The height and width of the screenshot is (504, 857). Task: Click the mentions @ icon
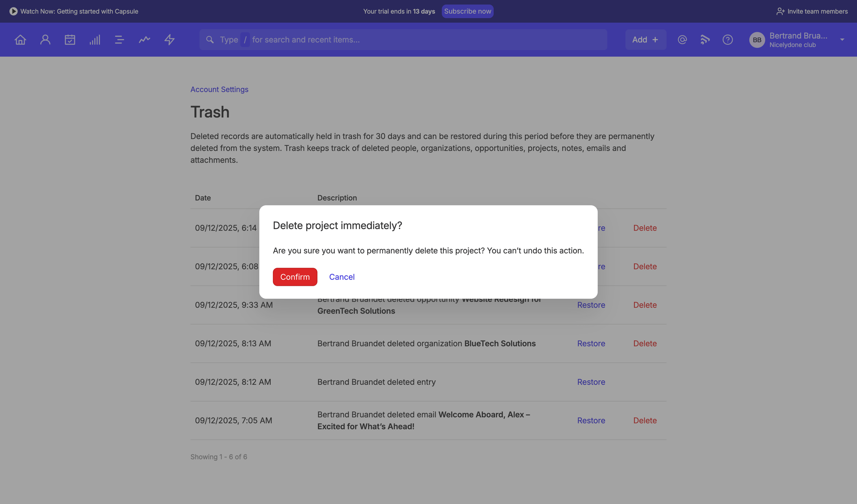682,40
